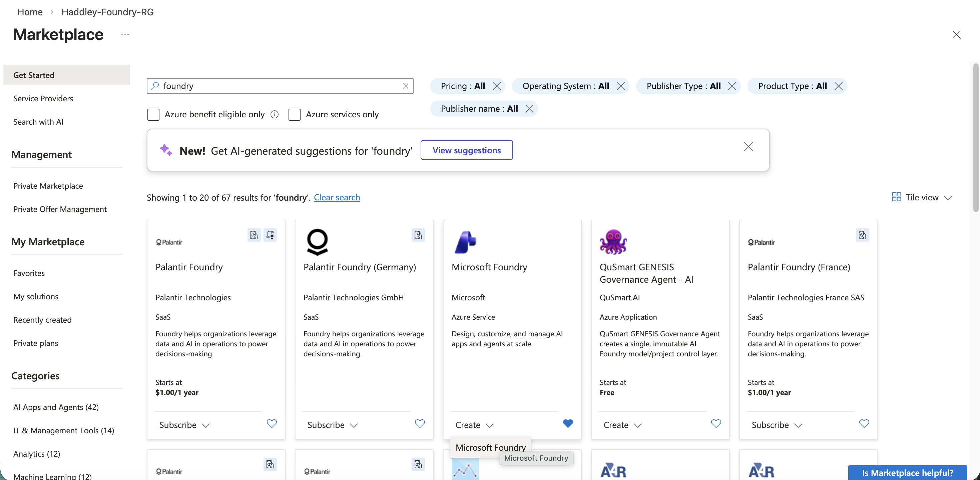Unfavorite the Microsoft Foundry offer heart
This screenshot has width=980, height=480.
tap(568, 423)
